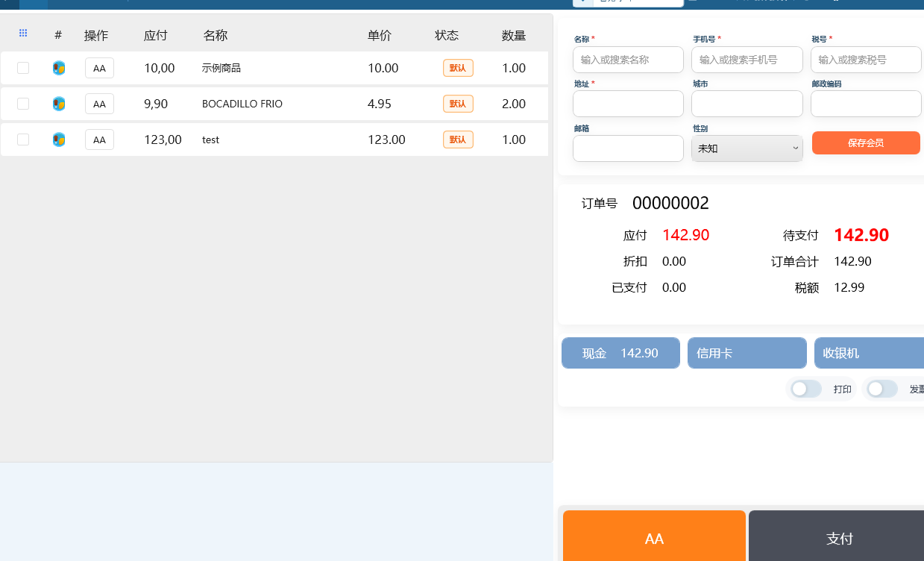Viewport: 924px width, 561px height.
Task: Click the 数量 column header
Action: (x=514, y=35)
